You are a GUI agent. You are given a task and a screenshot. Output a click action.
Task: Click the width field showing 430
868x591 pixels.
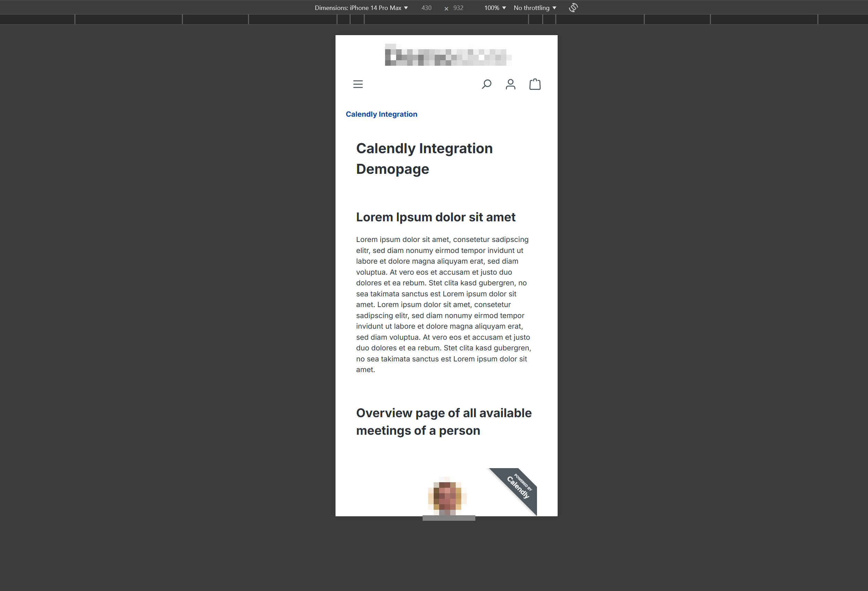coord(426,8)
